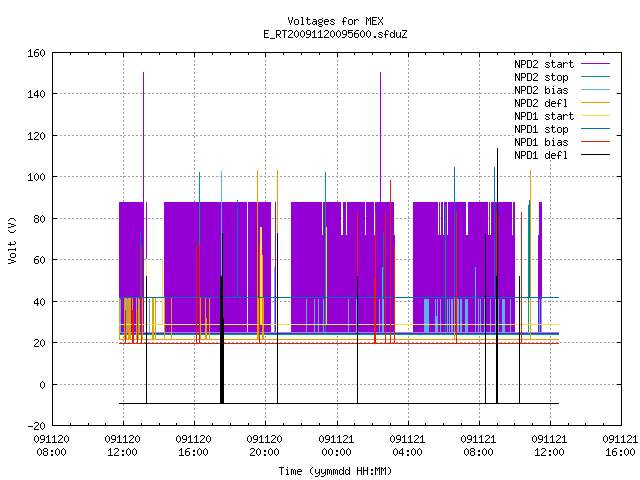The image size is (640, 480).
Task: Click the purple line sample beside NPD2 start
Action: coord(595,64)
